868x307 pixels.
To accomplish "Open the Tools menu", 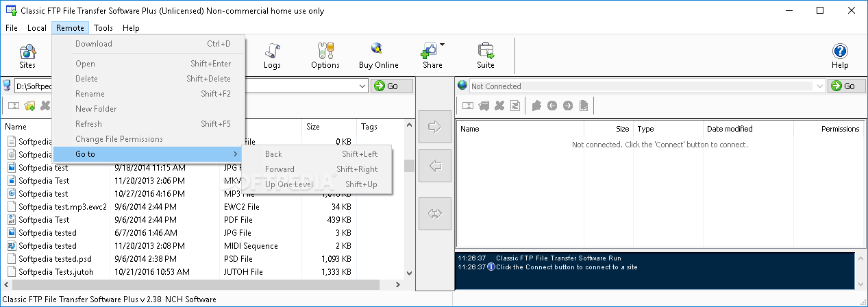I will tap(103, 28).
